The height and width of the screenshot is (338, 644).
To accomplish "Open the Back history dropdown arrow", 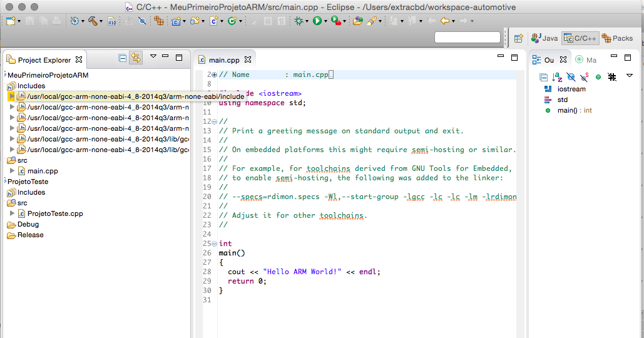I will (453, 21).
